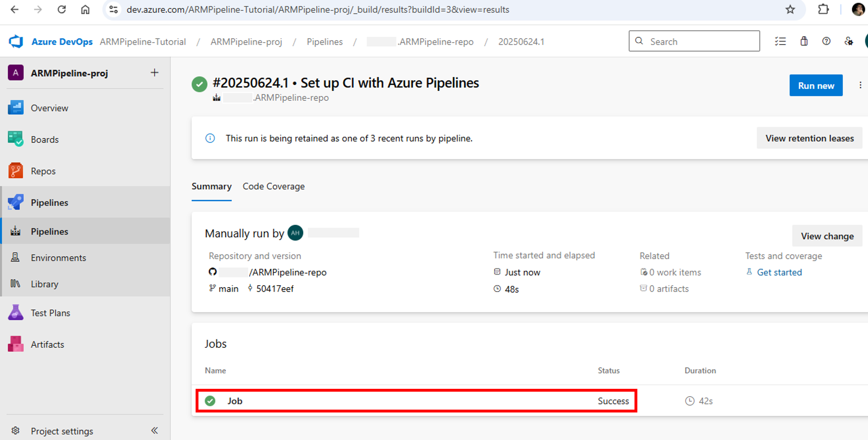
Task: Open organization settings gear icon
Action: click(848, 41)
